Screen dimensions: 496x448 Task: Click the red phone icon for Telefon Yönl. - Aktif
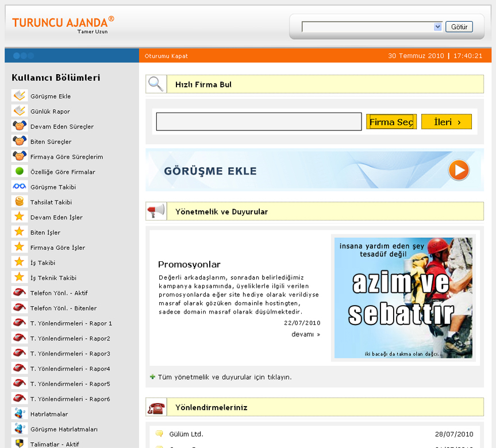tap(20, 293)
